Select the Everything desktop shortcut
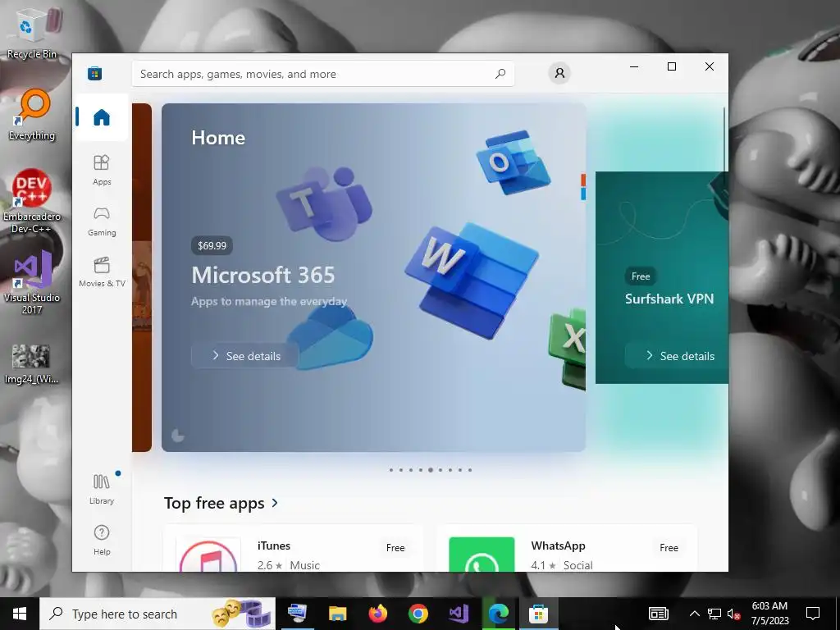This screenshot has width=840, height=630. click(32, 115)
